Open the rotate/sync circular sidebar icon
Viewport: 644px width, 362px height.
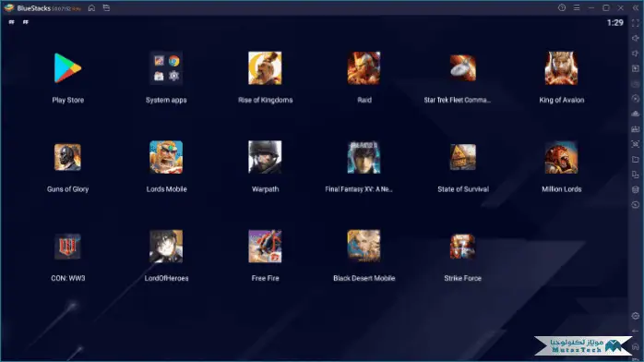point(636,99)
